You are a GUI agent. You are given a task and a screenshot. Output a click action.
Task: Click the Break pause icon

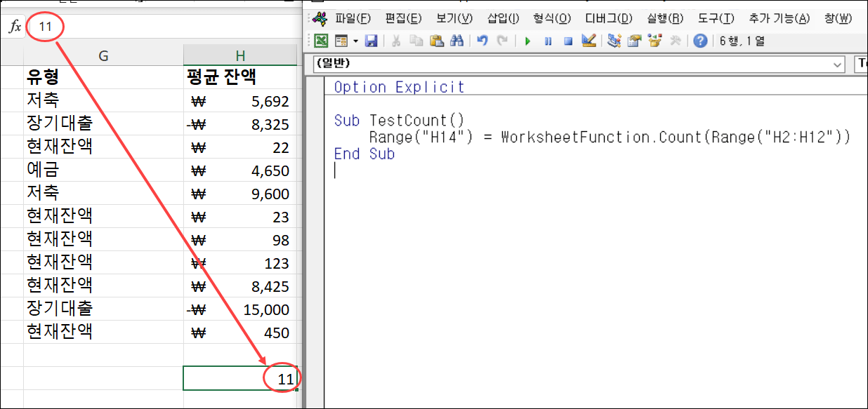[x=548, y=41]
